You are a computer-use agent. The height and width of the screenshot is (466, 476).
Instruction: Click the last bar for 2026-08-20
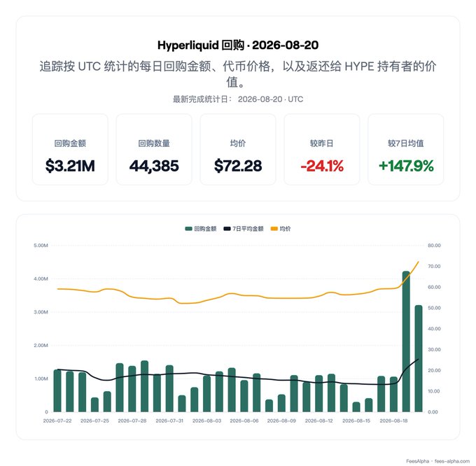pyautogui.click(x=419, y=358)
